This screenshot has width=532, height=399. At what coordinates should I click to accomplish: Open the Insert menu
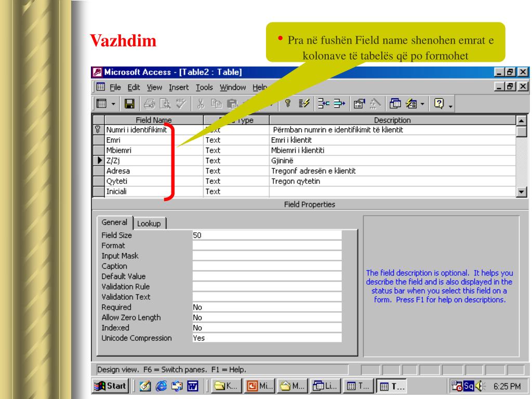(x=179, y=87)
